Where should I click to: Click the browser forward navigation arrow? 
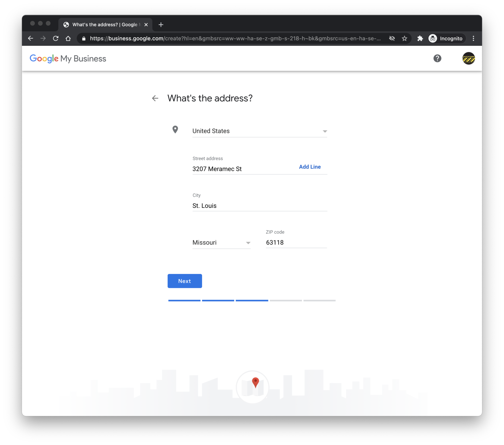point(43,39)
